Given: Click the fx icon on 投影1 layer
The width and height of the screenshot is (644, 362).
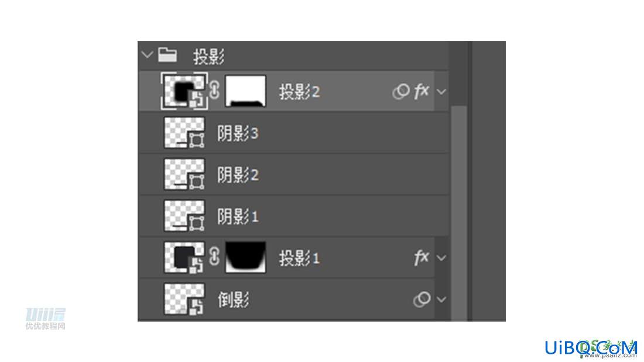Looking at the screenshot, I should click(422, 258).
